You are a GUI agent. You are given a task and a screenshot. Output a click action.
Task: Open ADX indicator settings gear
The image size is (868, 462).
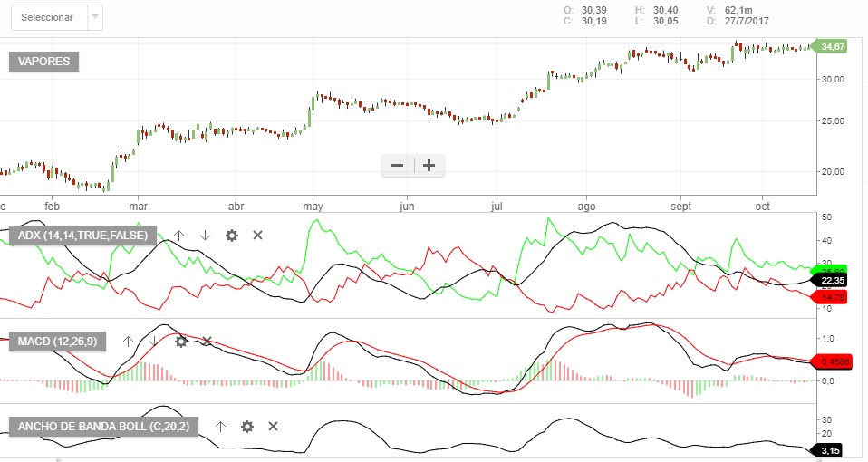(x=232, y=236)
